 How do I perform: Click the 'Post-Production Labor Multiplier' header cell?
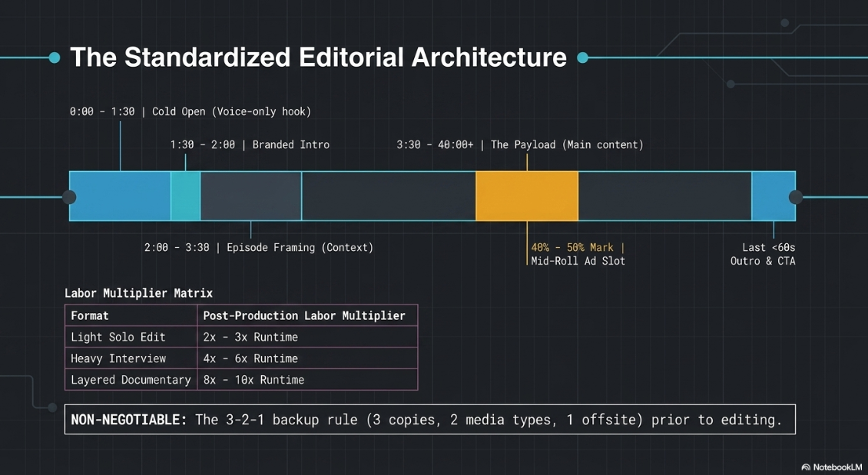click(x=307, y=315)
